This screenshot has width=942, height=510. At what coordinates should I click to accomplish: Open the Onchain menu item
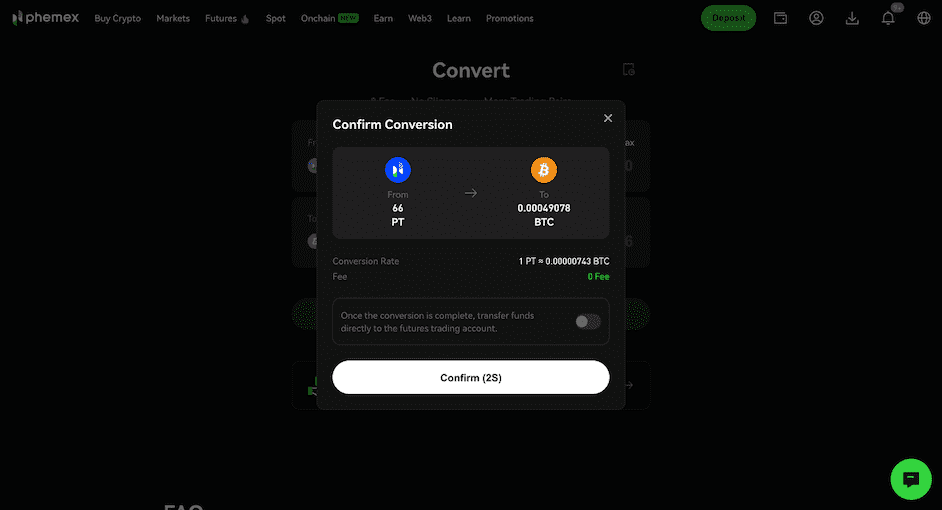pos(329,19)
